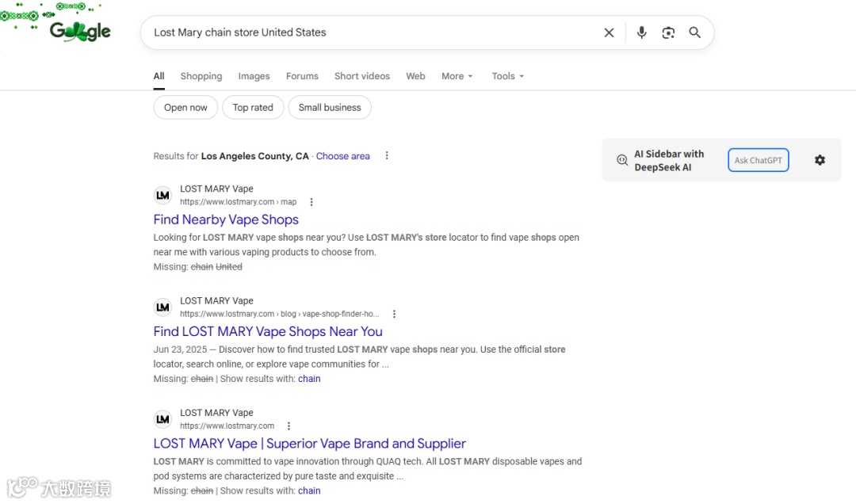Screen dimensions: 856x504
Task: Apply the Small business filter chip
Action: click(330, 108)
